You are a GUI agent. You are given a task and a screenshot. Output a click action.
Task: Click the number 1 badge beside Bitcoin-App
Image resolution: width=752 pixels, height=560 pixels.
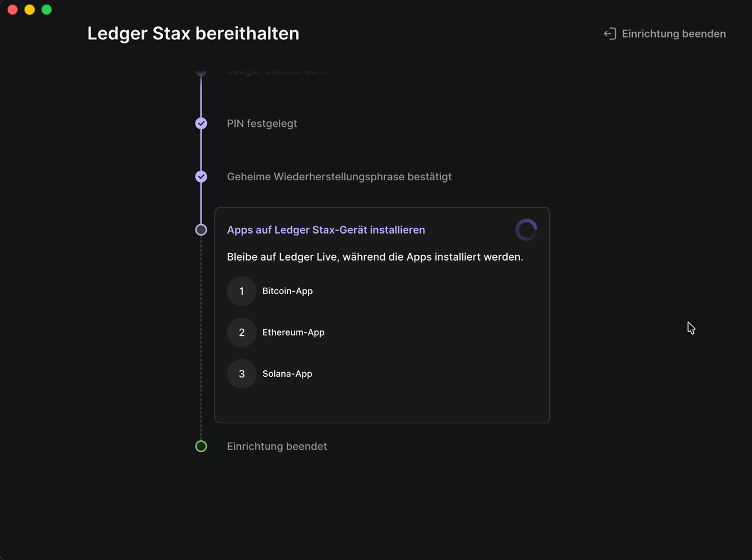(x=241, y=291)
